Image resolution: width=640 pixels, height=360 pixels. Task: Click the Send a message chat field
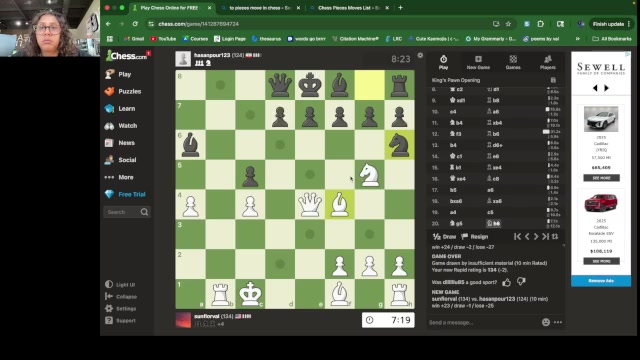coord(484,322)
